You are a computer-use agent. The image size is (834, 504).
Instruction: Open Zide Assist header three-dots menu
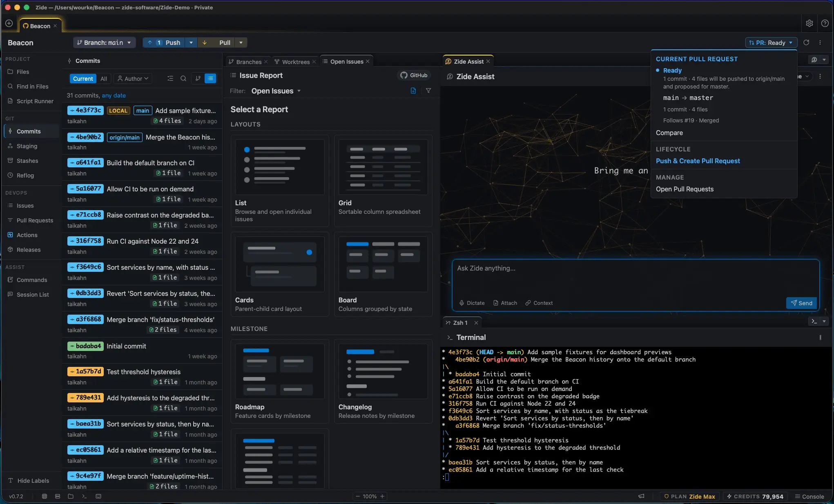tap(820, 76)
